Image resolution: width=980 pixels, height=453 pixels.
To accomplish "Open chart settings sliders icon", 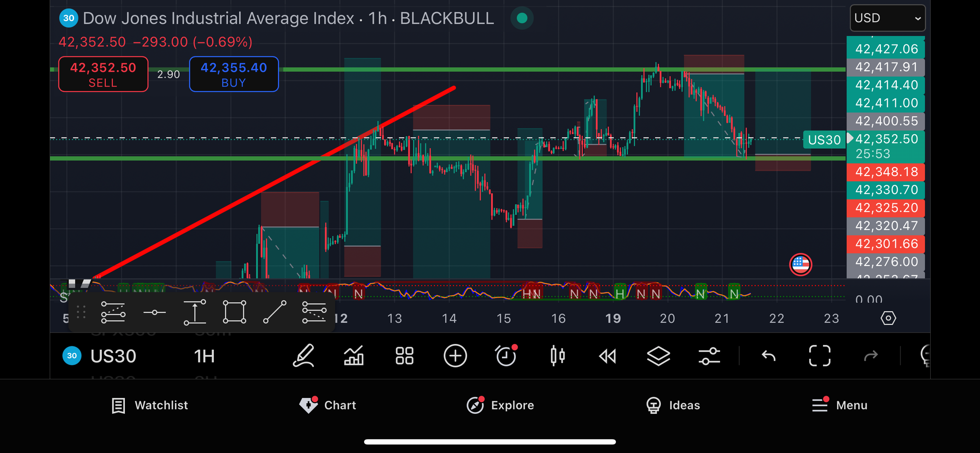I will pyautogui.click(x=709, y=356).
